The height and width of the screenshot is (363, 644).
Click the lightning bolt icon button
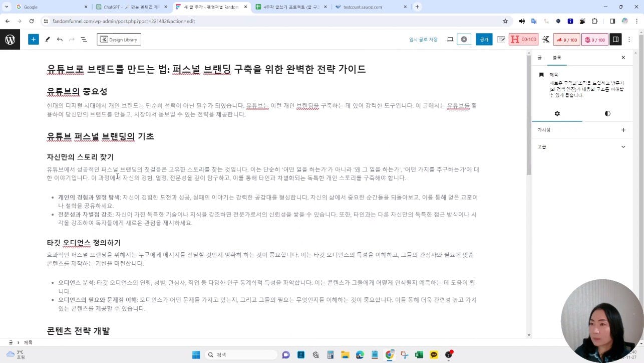[464, 40]
